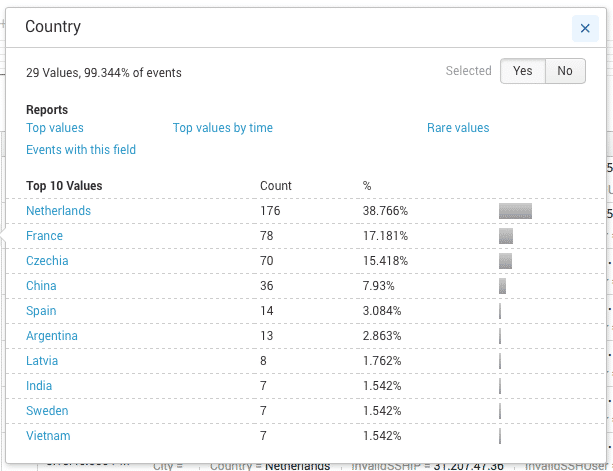The image size is (613, 471).
Task: Click the France percentage bar
Action: tap(506, 236)
